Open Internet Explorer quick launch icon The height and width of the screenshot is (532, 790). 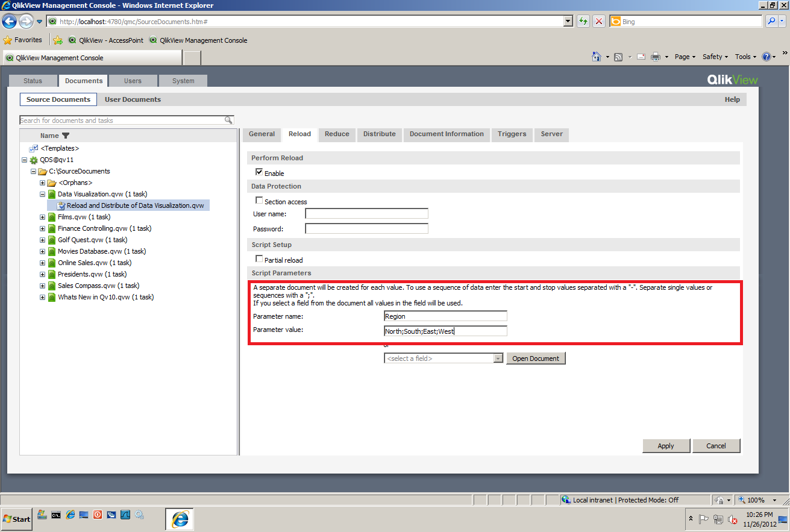tap(70, 515)
